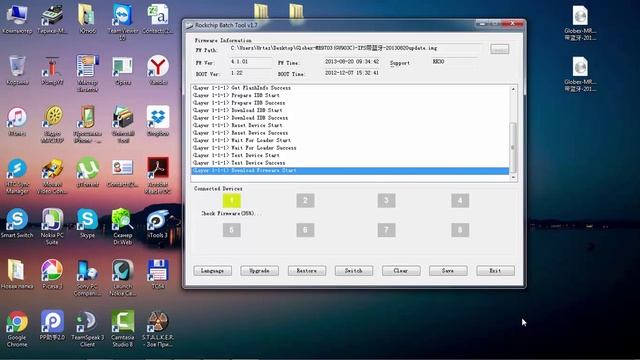Select device slot 4
The height and width of the screenshot is (360, 640).
click(x=460, y=200)
